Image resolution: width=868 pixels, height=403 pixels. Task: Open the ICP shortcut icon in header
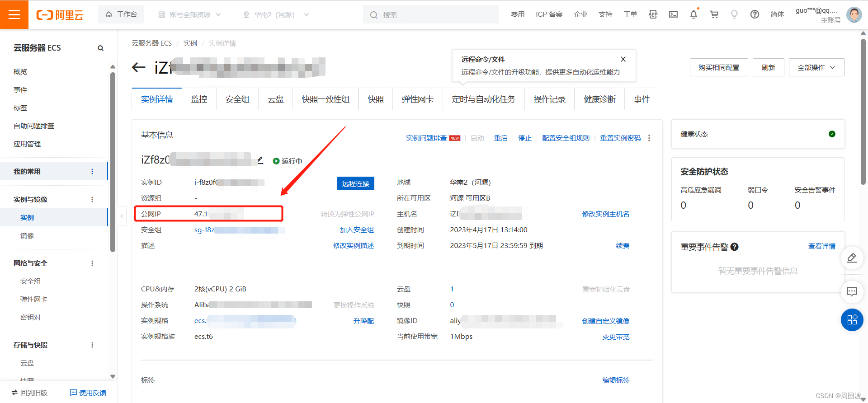653,14
